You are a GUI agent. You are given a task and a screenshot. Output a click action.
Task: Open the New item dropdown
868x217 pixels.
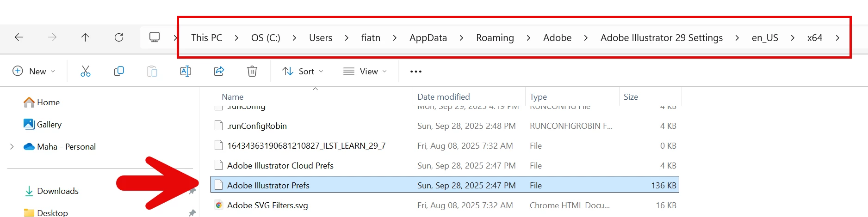pos(34,71)
